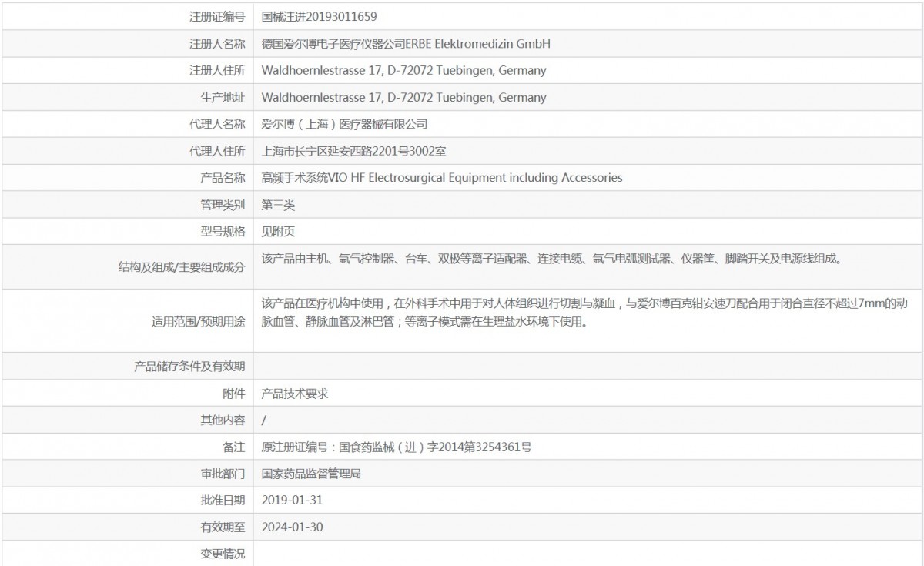This screenshot has width=924, height=566.
Task: Click the 附件 label
Action: tap(234, 394)
